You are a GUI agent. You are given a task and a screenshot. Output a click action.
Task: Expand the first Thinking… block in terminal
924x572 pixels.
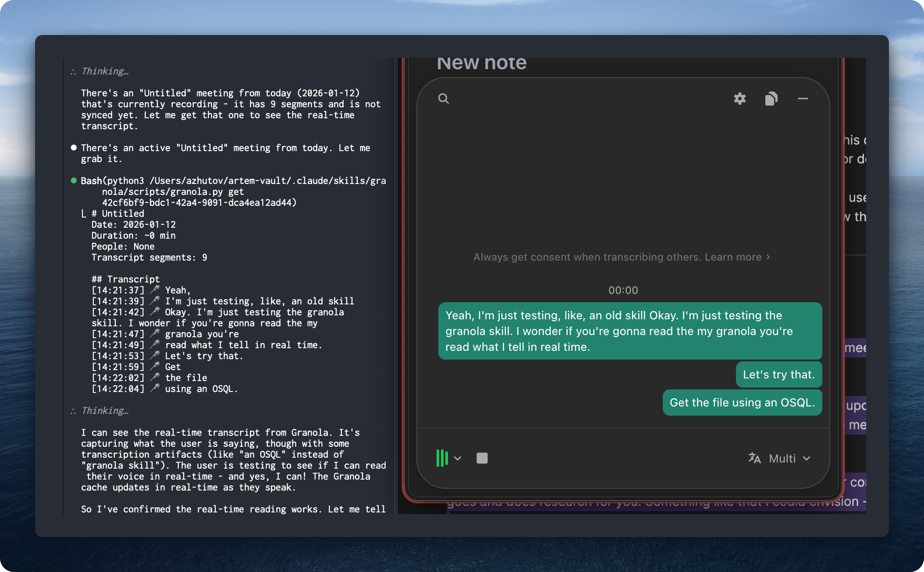coord(105,71)
